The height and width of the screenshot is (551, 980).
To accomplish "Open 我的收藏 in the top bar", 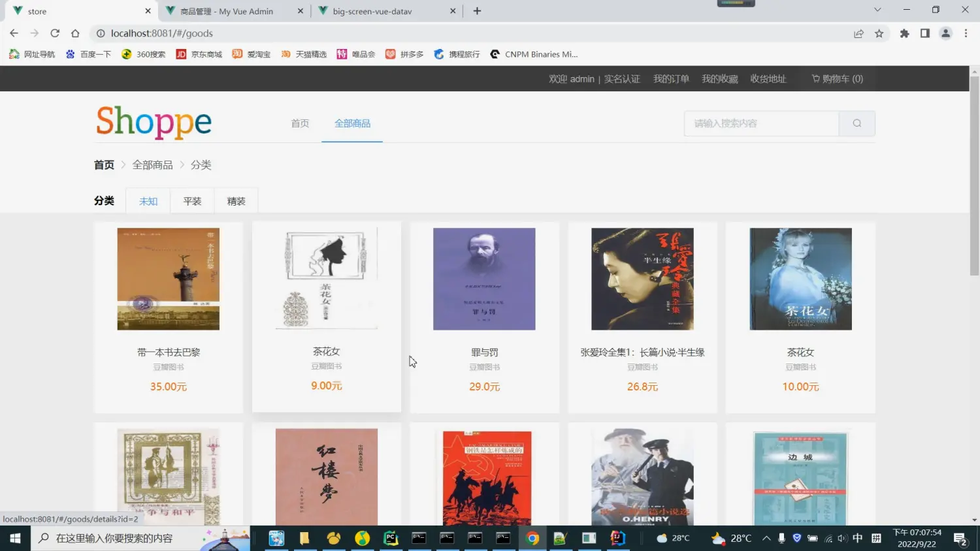I will coord(719,79).
